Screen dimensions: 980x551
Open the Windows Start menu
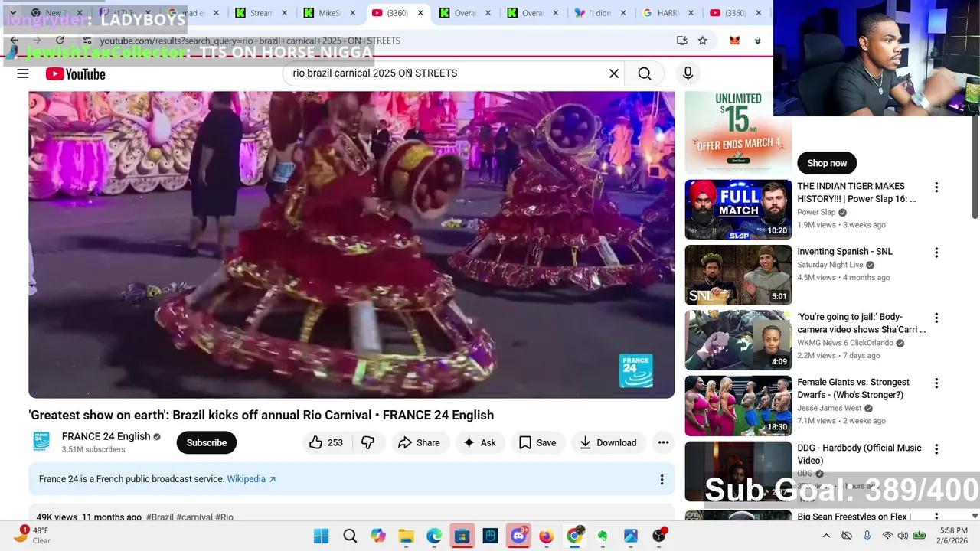pyautogui.click(x=321, y=536)
